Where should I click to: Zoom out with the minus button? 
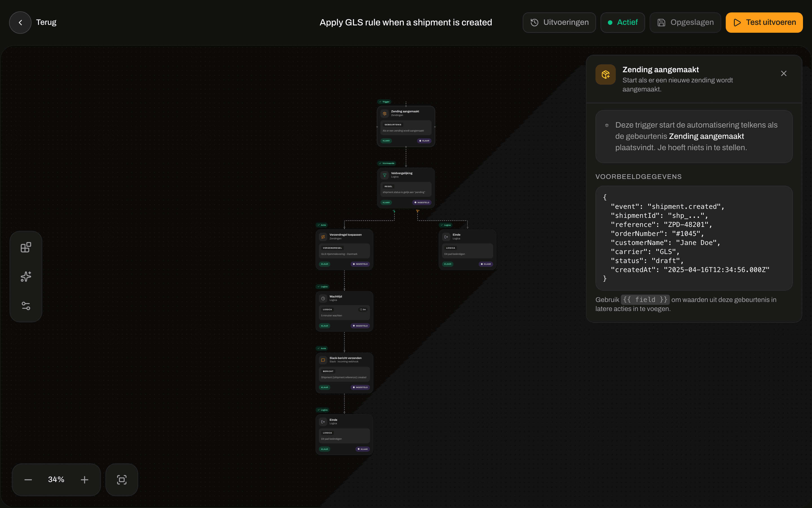coord(28,480)
